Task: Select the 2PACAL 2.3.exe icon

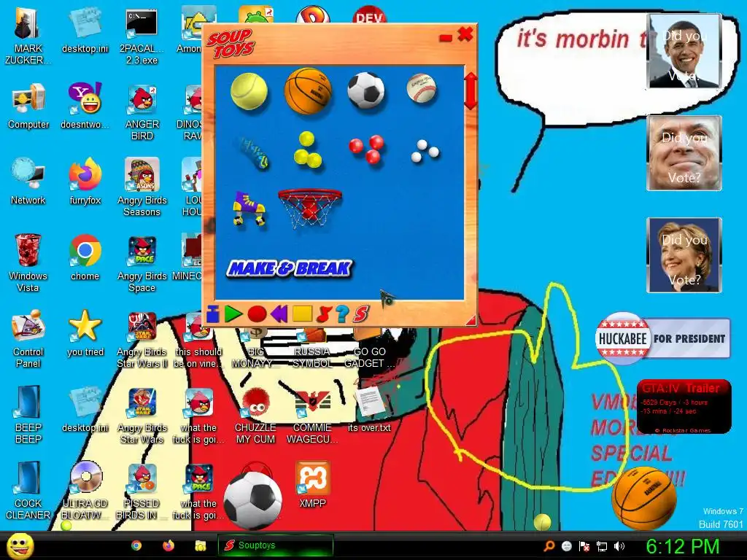Action: click(x=142, y=36)
